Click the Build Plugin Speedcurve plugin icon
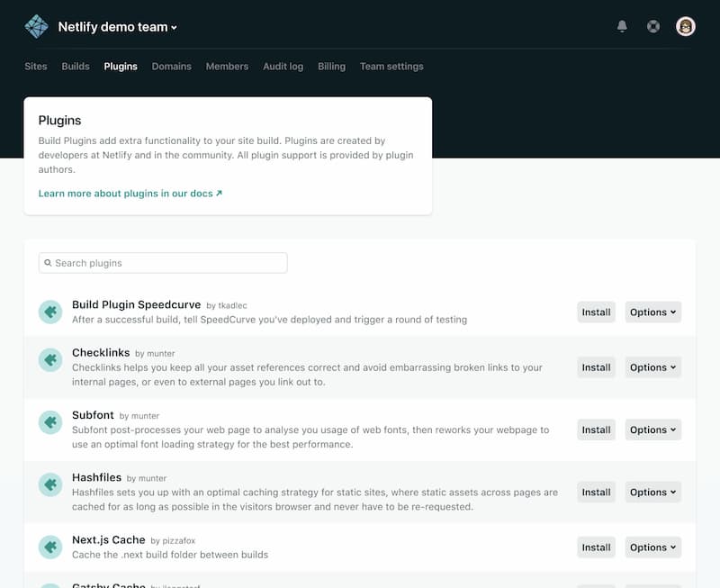720x588 pixels. tap(50, 311)
